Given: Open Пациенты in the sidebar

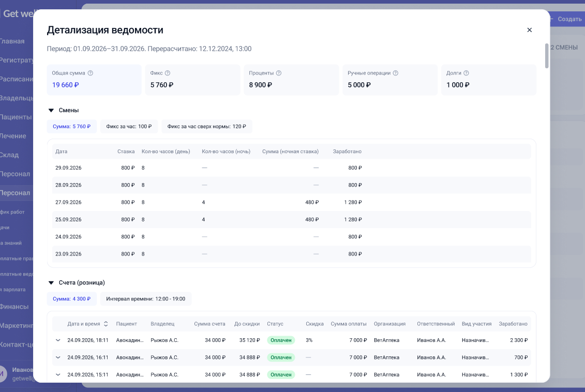Looking at the screenshot, I should pos(16,117).
